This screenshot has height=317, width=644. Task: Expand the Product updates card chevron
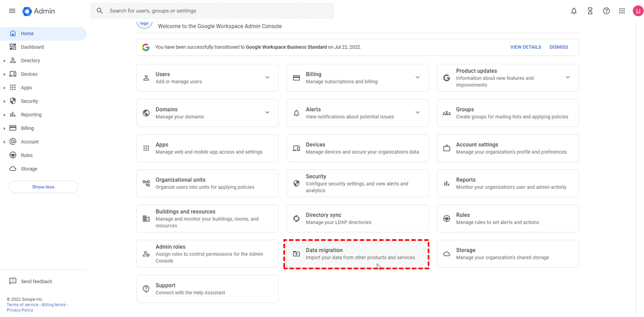[x=568, y=77]
